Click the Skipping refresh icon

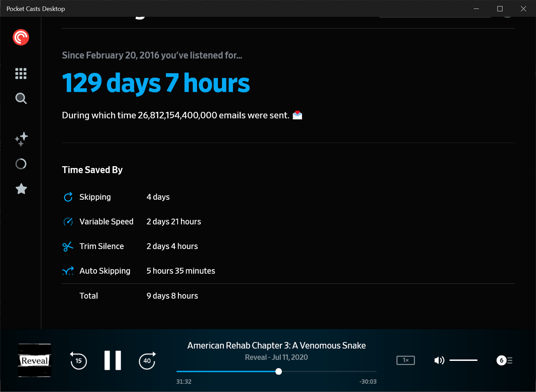[x=68, y=197]
